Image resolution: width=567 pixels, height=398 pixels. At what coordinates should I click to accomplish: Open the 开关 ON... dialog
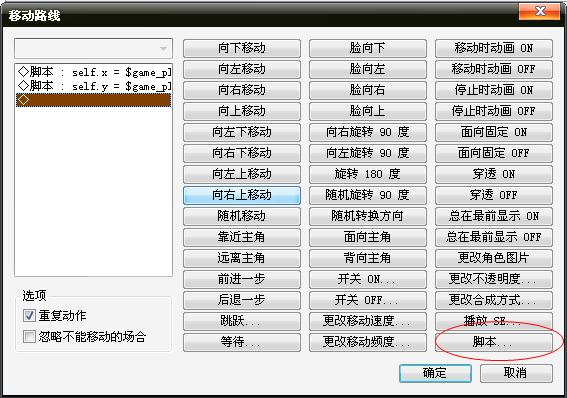[x=368, y=279]
